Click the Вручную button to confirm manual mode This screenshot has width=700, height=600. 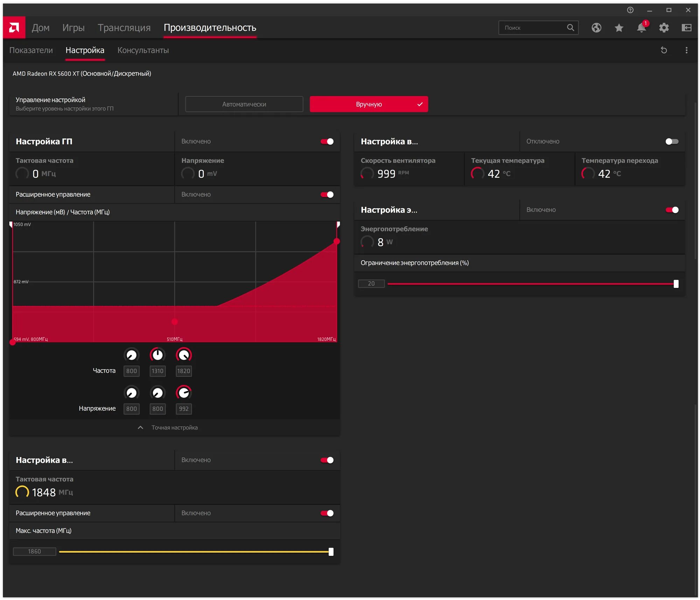coord(369,104)
